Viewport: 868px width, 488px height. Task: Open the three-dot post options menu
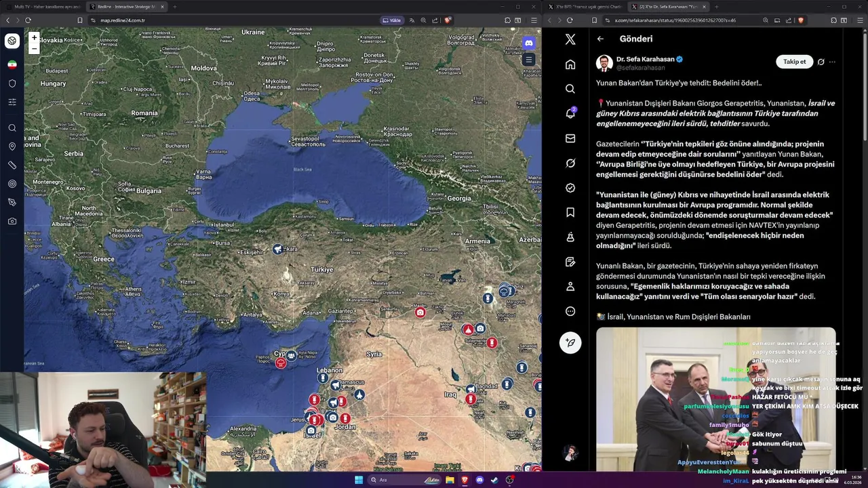coord(832,62)
